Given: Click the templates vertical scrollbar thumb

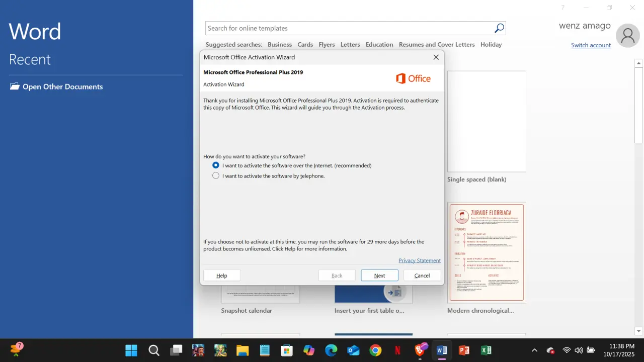Looking at the screenshot, I should tap(639, 106).
